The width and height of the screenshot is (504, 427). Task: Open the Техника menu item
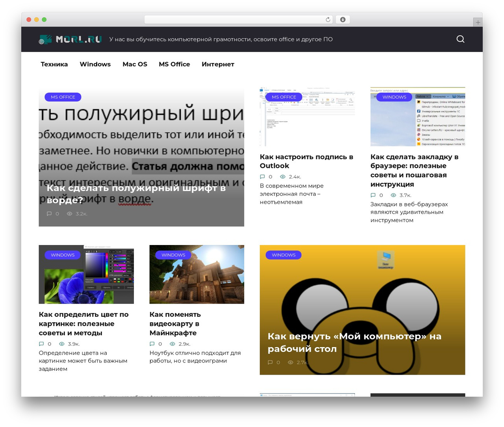tap(54, 64)
